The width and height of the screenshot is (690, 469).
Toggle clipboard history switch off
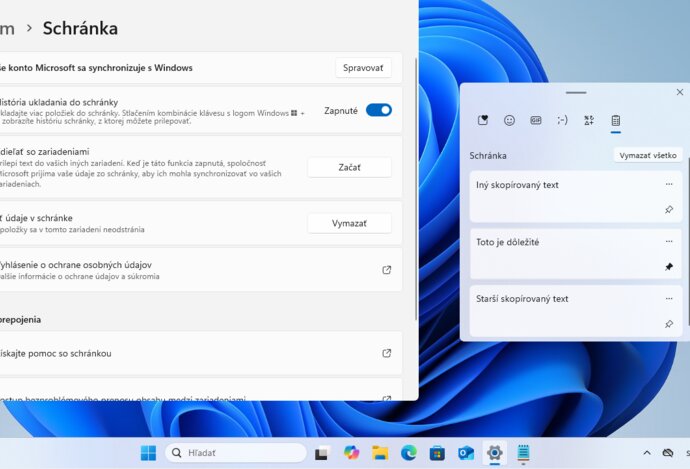pos(378,110)
